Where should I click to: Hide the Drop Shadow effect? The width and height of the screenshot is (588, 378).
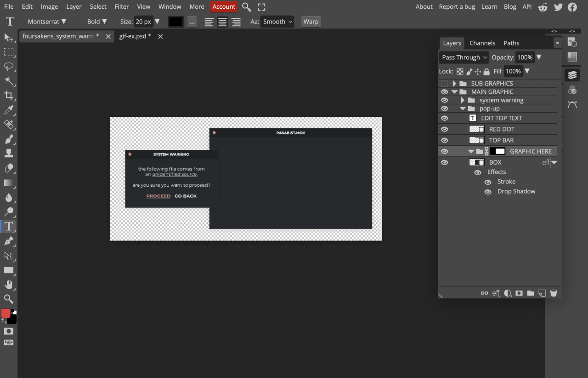point(488,192)
